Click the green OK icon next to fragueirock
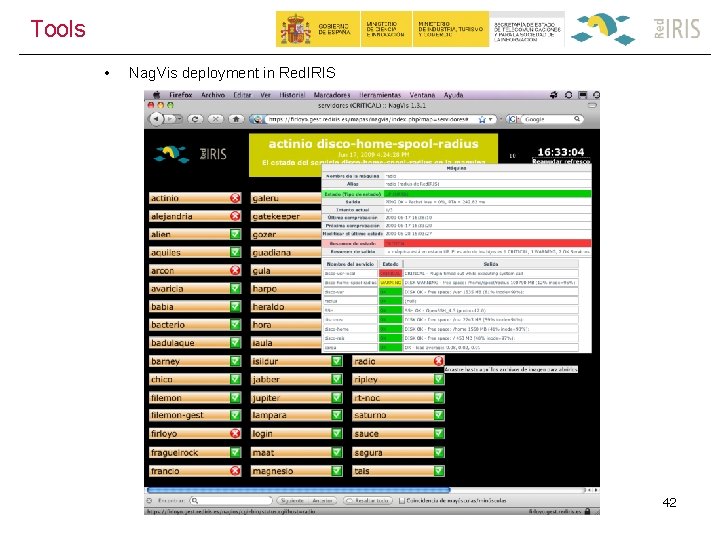The height and width of the screenshot is (540, 720). pyautogui.click(x=235, y=452)
